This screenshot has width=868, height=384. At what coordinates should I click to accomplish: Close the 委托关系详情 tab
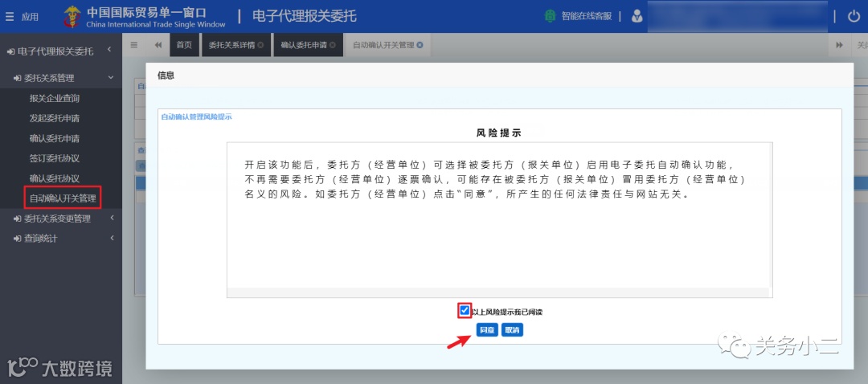pyautogui.click(x=260, y=45)
